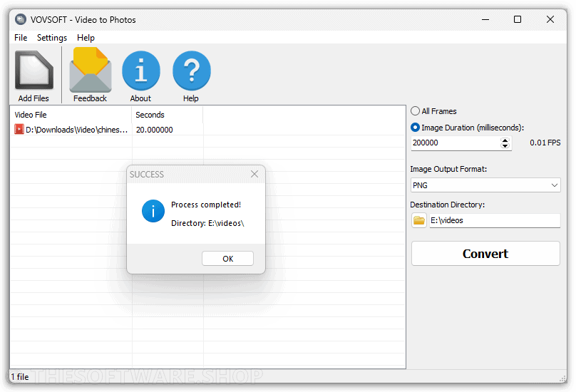Click the 'Directory: E:\videos\' dialog text
576x392 pixels.
click(207, 223)
